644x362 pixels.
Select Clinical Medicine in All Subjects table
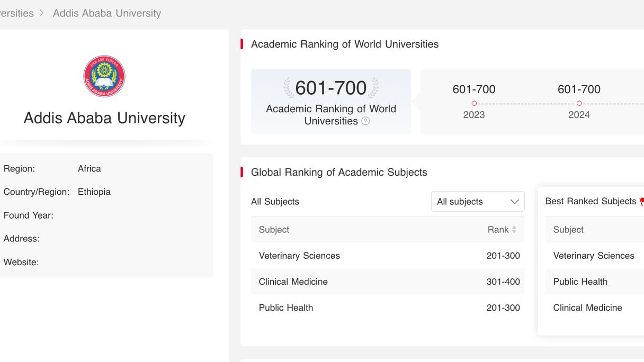click(293, 282)
